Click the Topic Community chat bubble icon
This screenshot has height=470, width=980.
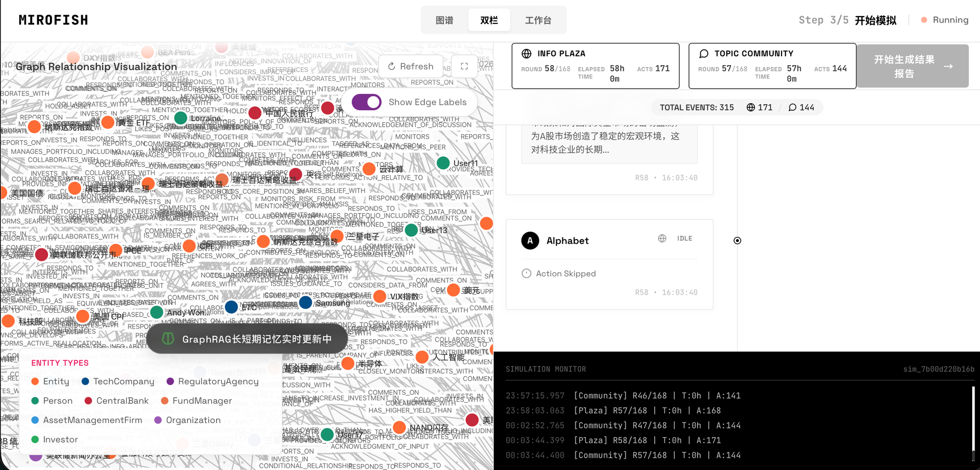pyautogui.click(x=704, y=53)
